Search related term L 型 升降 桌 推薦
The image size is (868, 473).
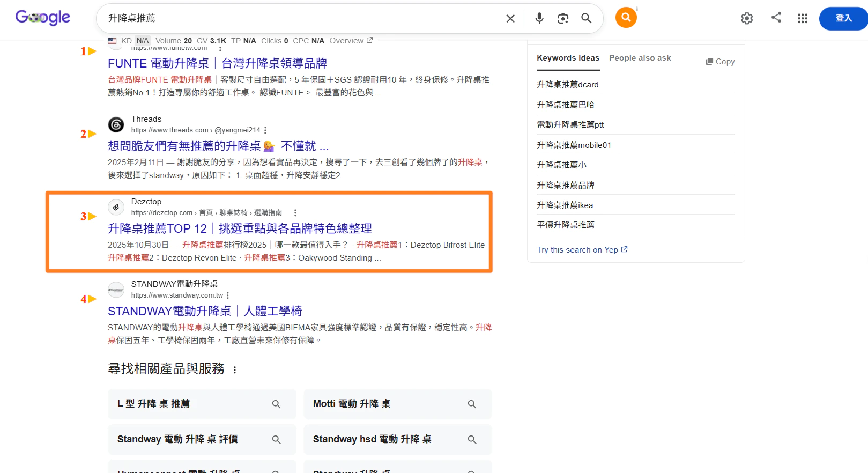(202, 404)
